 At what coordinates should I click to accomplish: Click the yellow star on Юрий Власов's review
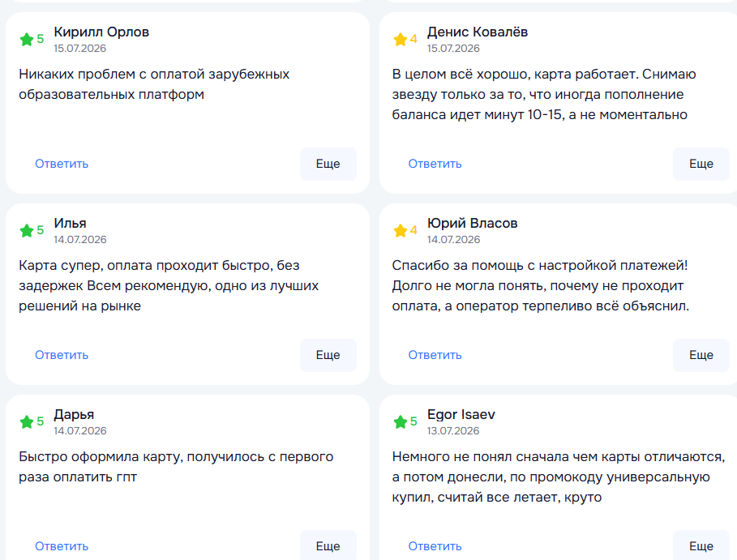[x=401, y=231]
